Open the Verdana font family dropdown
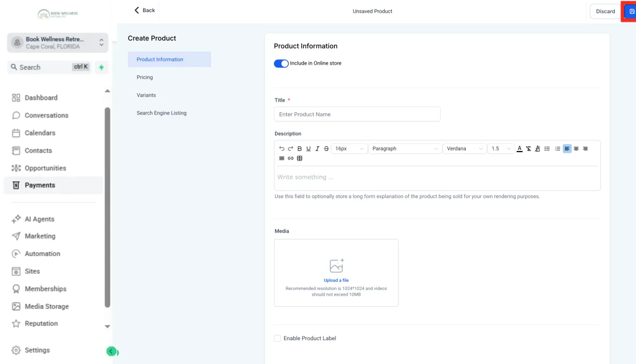The height and width of the screenshot is (364, 636). tap(464, 149)
